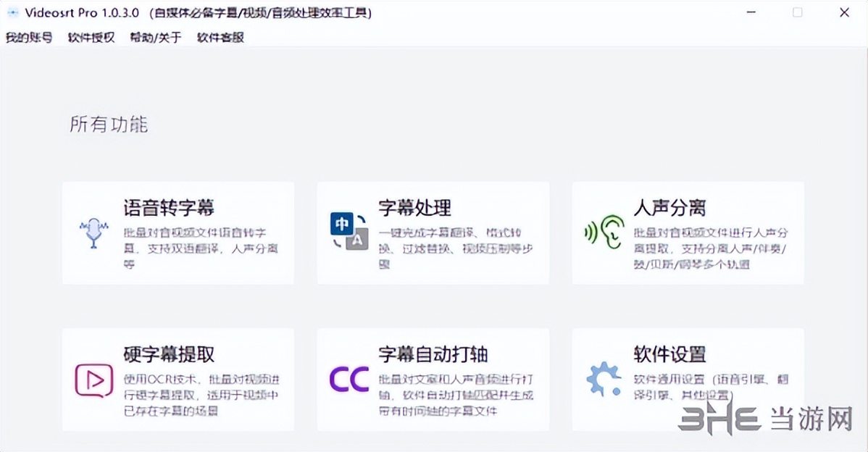The width and height of the screenshot is (868, 452).
Task: Click the microphone icon on 语音转字幕 card
Action: coord(93,232)
